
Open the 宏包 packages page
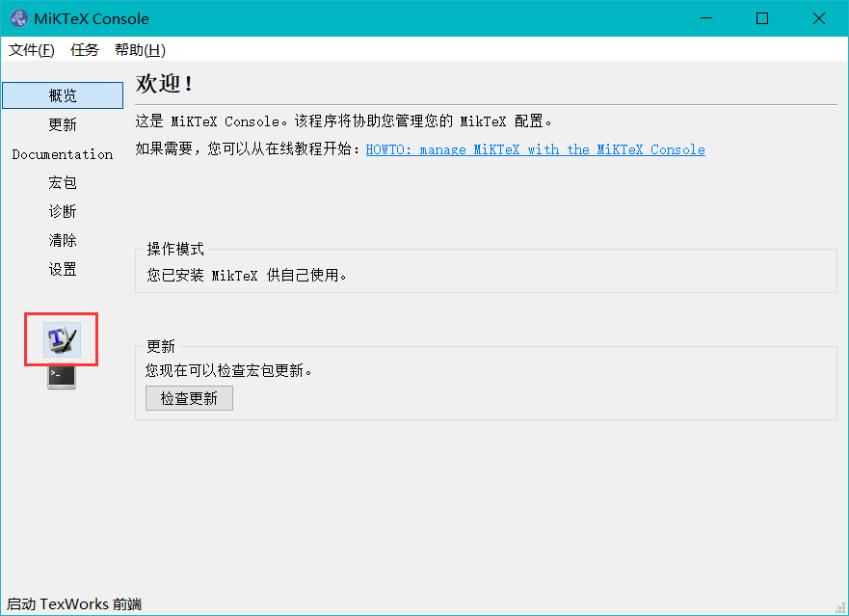click(x=63, y=182)
